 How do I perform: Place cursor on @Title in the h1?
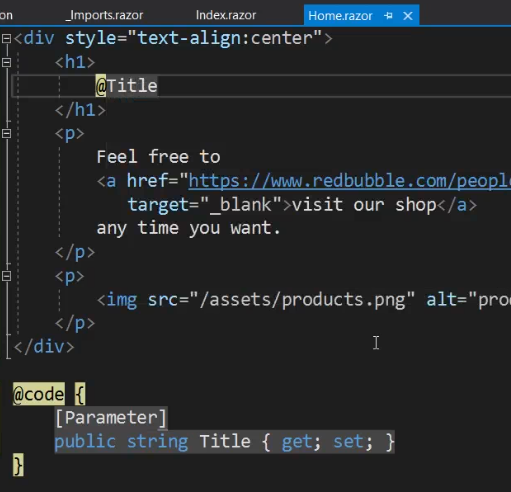(x=126, y=86)
